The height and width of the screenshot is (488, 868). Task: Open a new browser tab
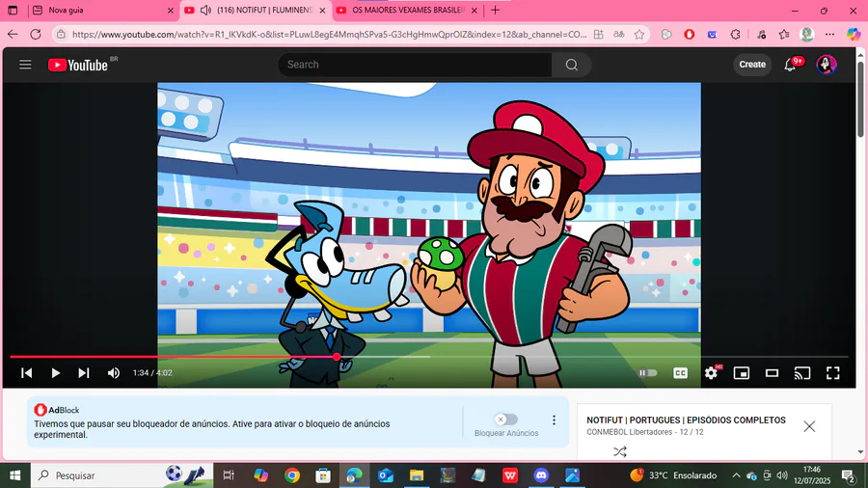coord(495,11)
